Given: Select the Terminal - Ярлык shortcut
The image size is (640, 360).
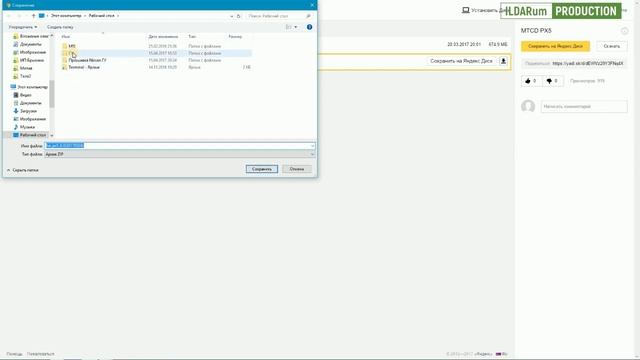Looking at the screenshot, I should (x=84, y=67).
